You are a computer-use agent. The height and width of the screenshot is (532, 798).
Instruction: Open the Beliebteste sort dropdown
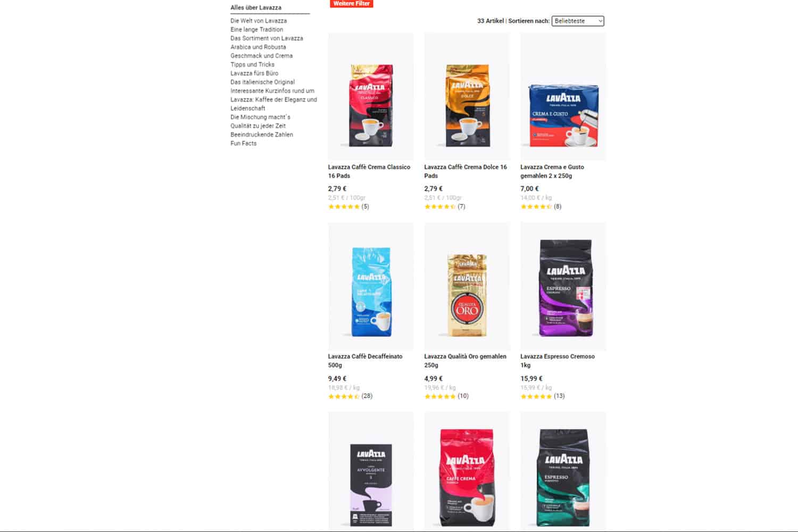pyautogui.click(x=578, y=21)
